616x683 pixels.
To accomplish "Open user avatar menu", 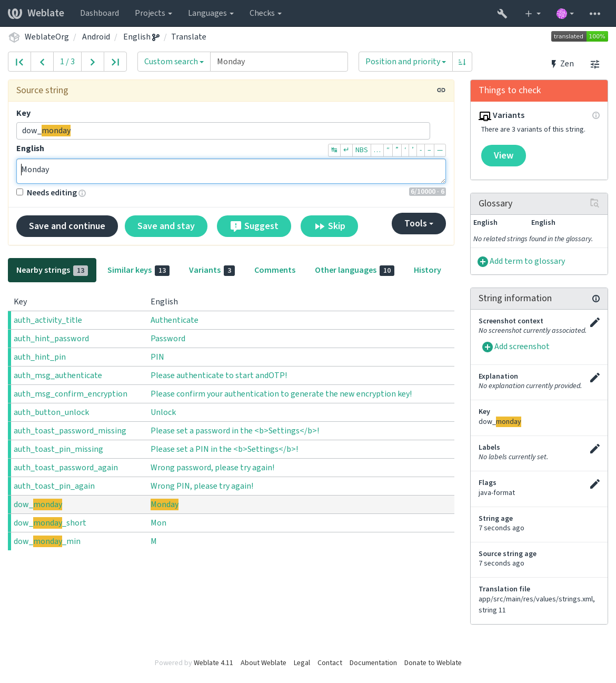I will pyautogui.click(x=565, y=13).
